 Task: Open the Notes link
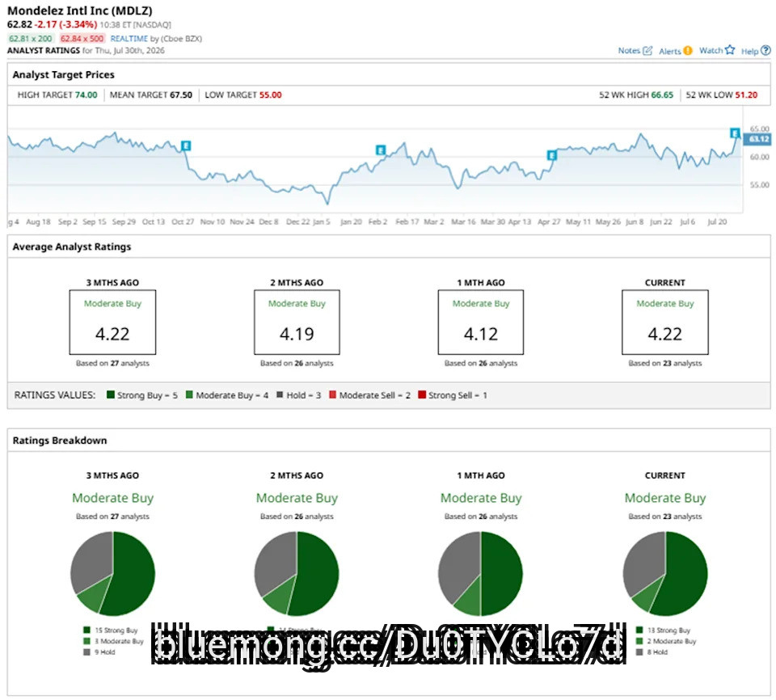click(x=629, y=50)
